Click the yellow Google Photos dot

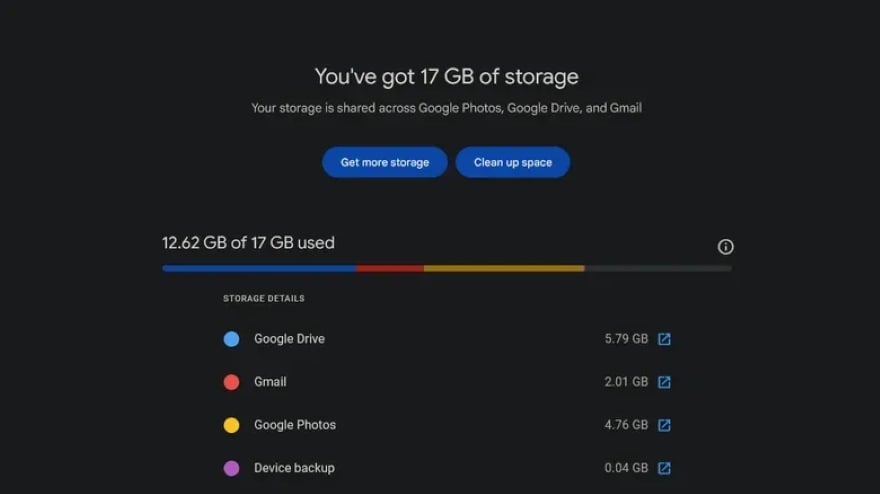231,425
